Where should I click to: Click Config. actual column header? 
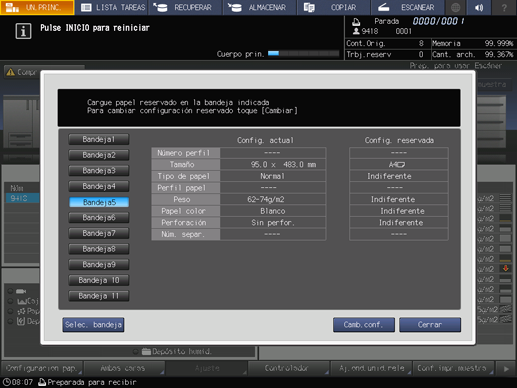[265, 140]
